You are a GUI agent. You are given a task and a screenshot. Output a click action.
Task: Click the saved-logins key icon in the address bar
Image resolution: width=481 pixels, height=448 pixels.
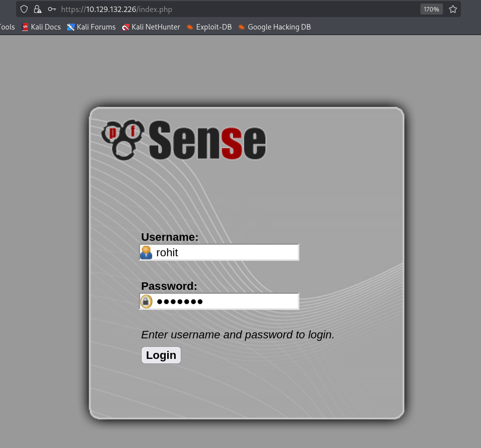tap(52, 9)
